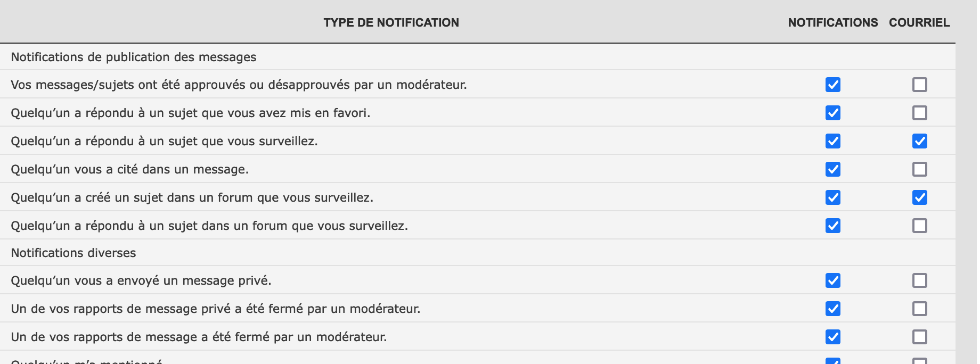Uncheck notification for approved or disapproved messages

click(x=833, y=85)
